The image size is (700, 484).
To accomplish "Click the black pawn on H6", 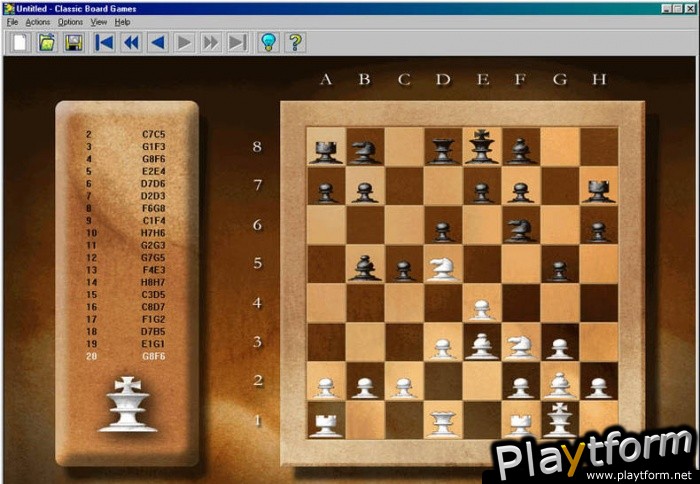I will [599, 232].
